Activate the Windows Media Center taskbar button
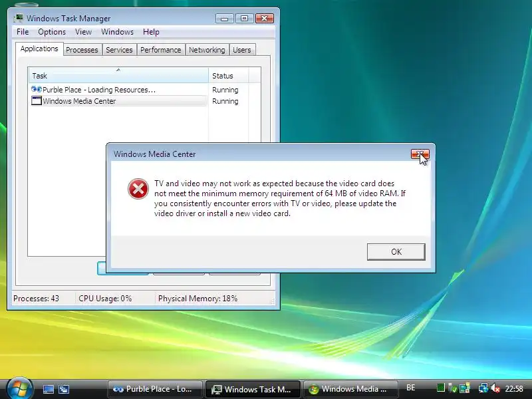The width and height of the screenshot is (532, 399). tap(350, 389)
